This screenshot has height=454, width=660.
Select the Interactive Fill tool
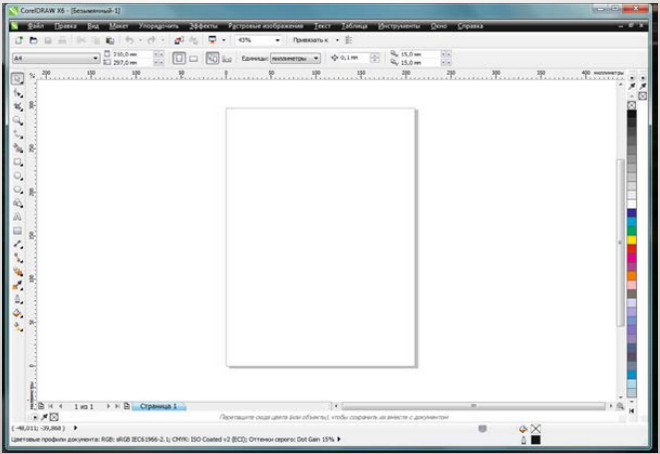18,327
